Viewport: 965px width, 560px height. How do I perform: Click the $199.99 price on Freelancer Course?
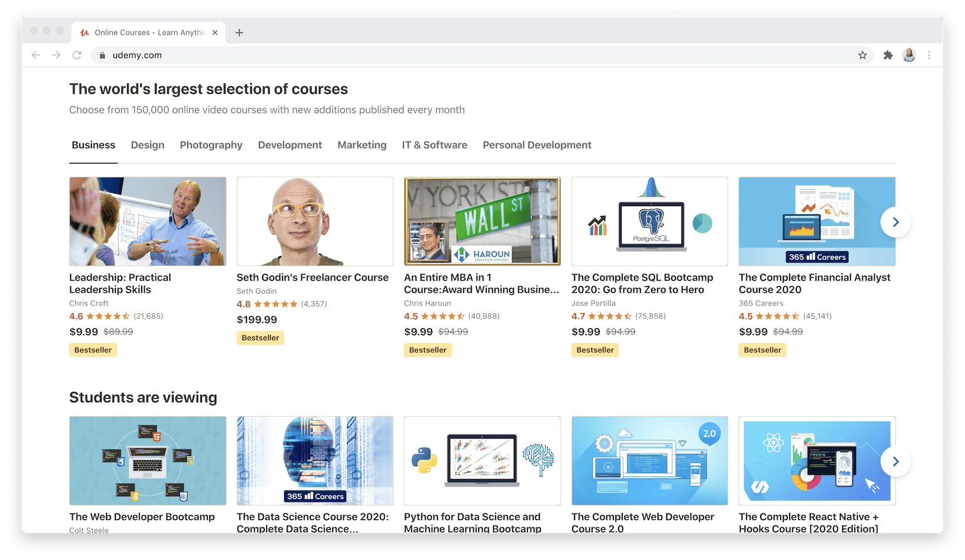(x=257, y=319)
